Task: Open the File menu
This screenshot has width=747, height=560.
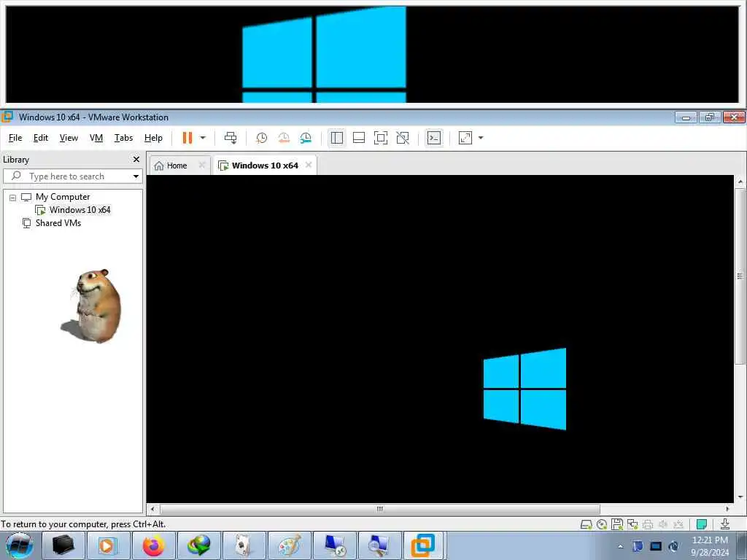Action: click(15, 138)
